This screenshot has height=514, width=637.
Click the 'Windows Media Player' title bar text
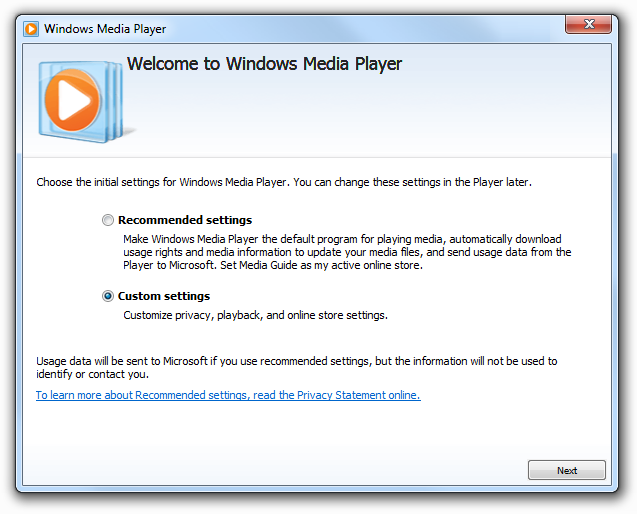105,29
